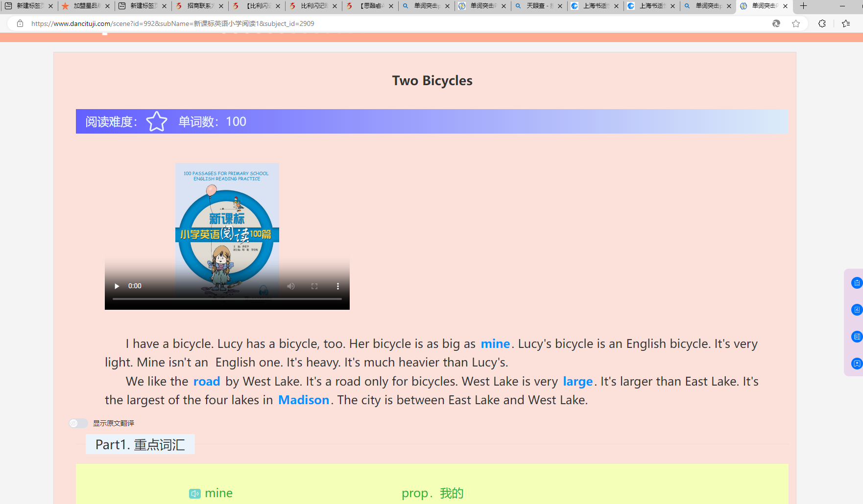
Task: Switch to the 【思酷者 tab
Action: point(371,6)
